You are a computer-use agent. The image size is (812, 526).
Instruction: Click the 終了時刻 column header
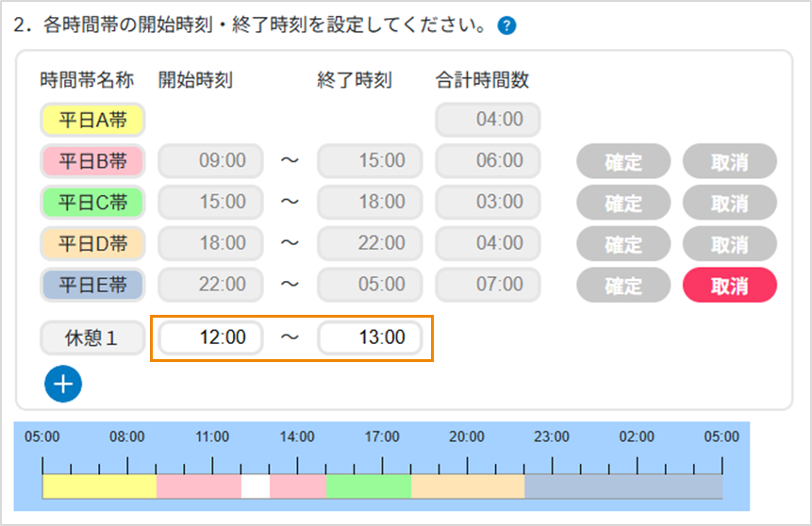point(355,80)
